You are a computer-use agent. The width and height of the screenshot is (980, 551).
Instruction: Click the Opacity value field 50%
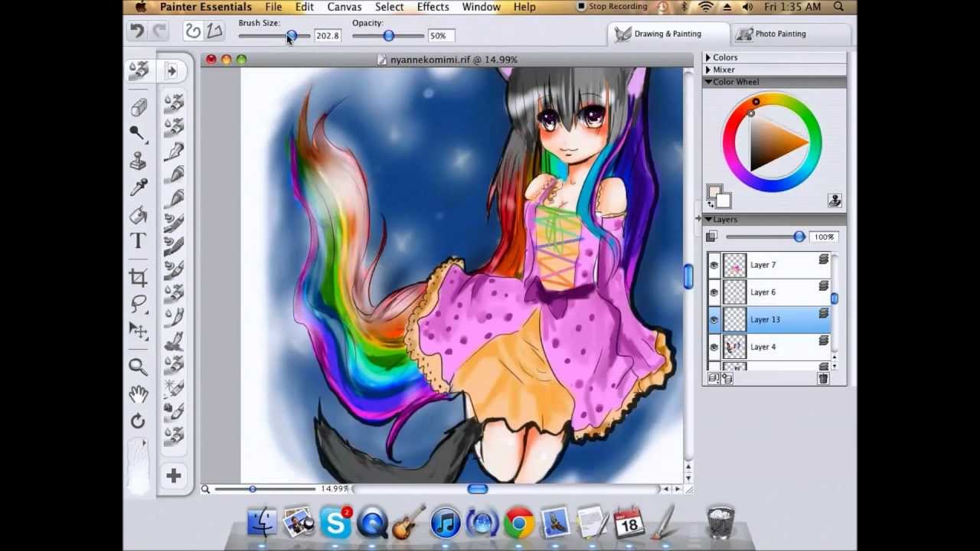click(x=440, y=36)
